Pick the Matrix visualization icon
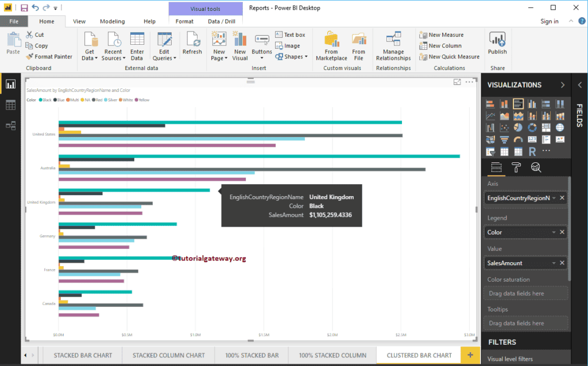 pyautogui.click(x=518, y=151)
